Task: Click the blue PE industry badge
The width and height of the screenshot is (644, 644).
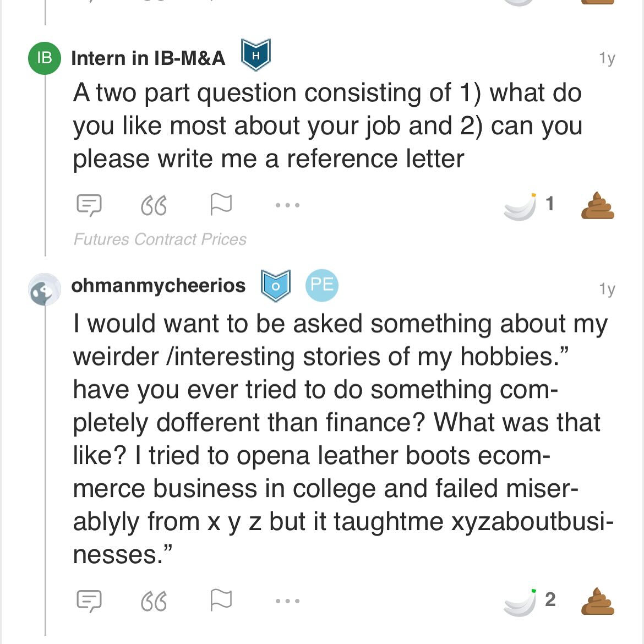Action: tap(322, 285)
